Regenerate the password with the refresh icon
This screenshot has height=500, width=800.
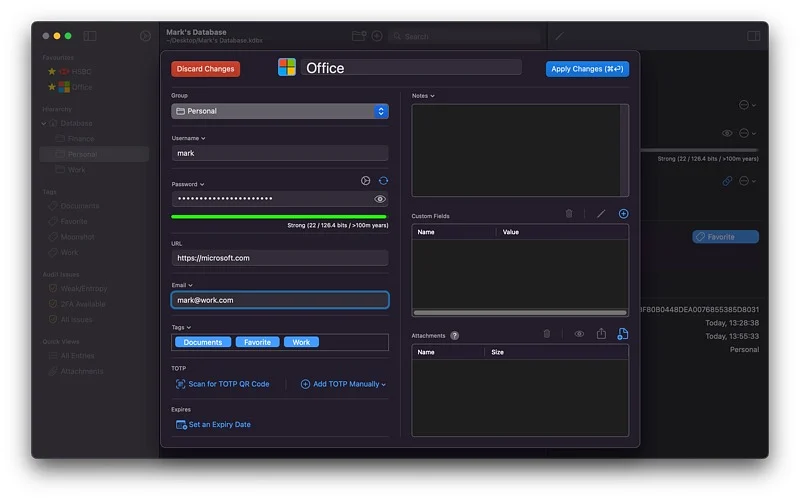click(383, 181)
